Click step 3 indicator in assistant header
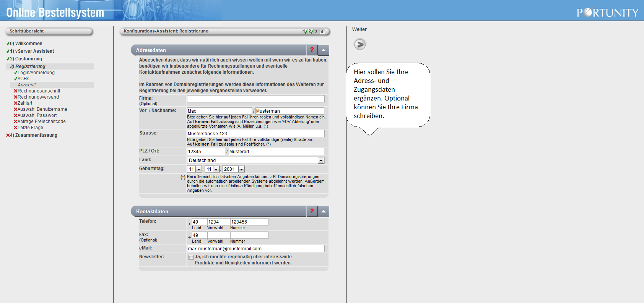 pyautogui.click(x=316, y=32)
